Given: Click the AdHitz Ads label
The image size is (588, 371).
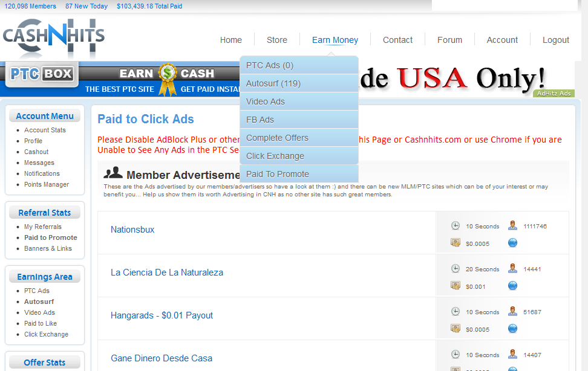Looking at the screenshot, I should pos(554,93).
